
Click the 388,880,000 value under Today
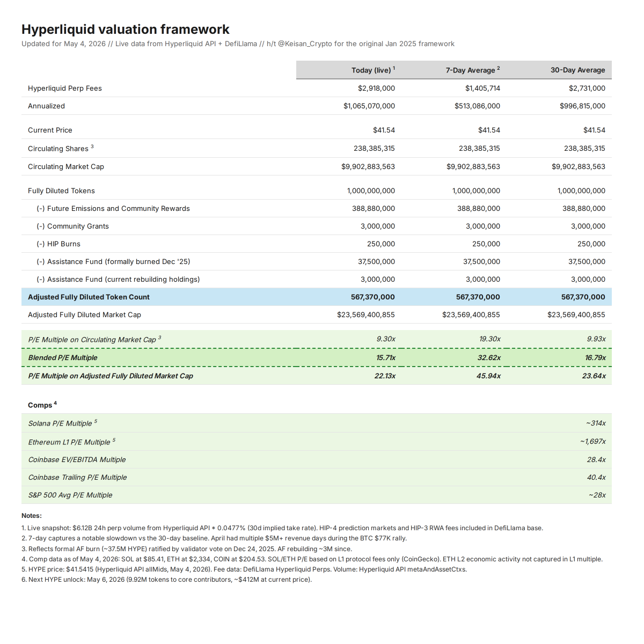click(374, 208)
